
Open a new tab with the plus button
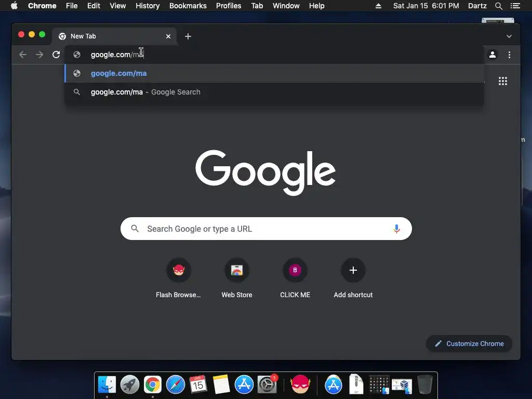[x=188, y=36]
